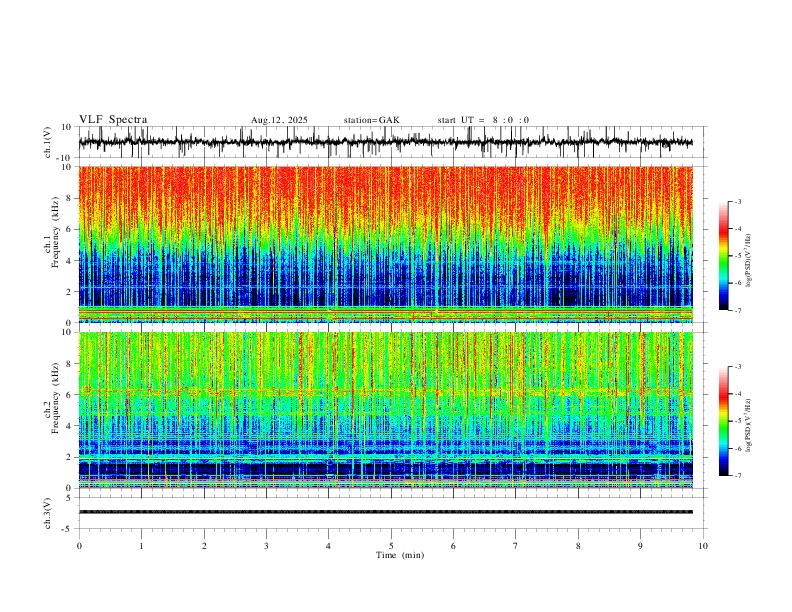The height and width of the screenshot is (612, 792).
Task: Select the "3" minute tick on time axis
Action: tap(266, 546)
